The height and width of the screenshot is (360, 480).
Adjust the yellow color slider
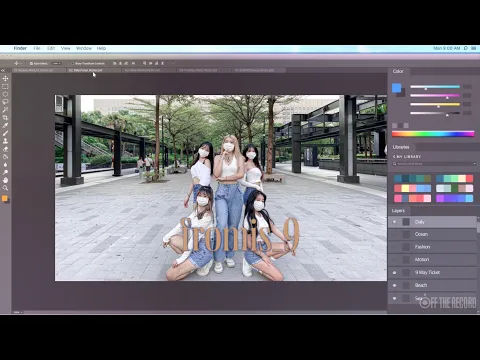coord(435,104)
